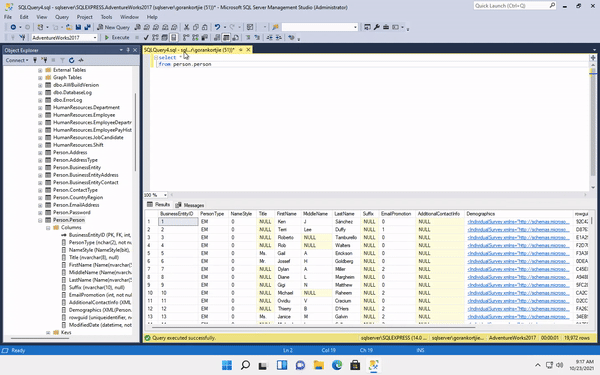
Task: Click the BusinessEntityID column header
Action: [178, 214]
